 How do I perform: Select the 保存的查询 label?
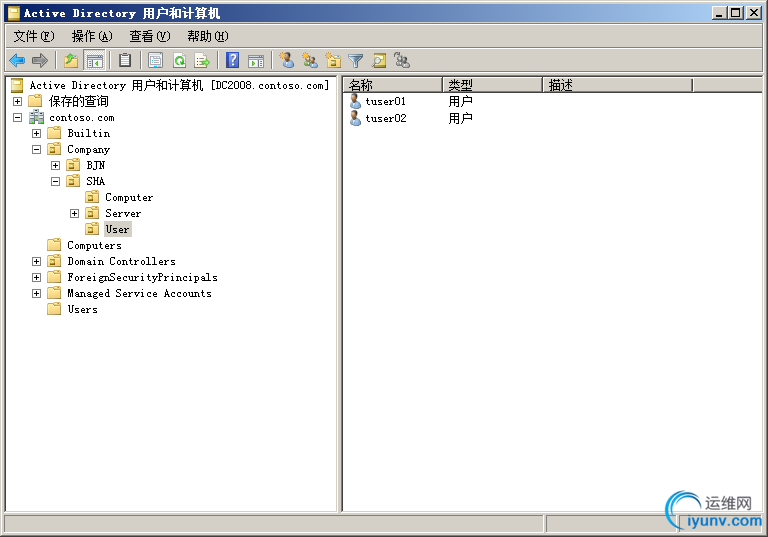click(x=79, y=101)
